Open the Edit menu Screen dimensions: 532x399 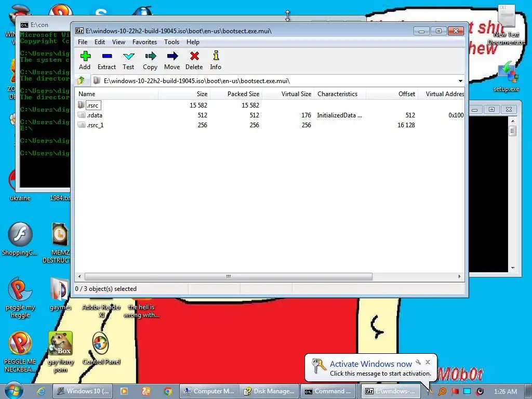(x=100, y=42)
